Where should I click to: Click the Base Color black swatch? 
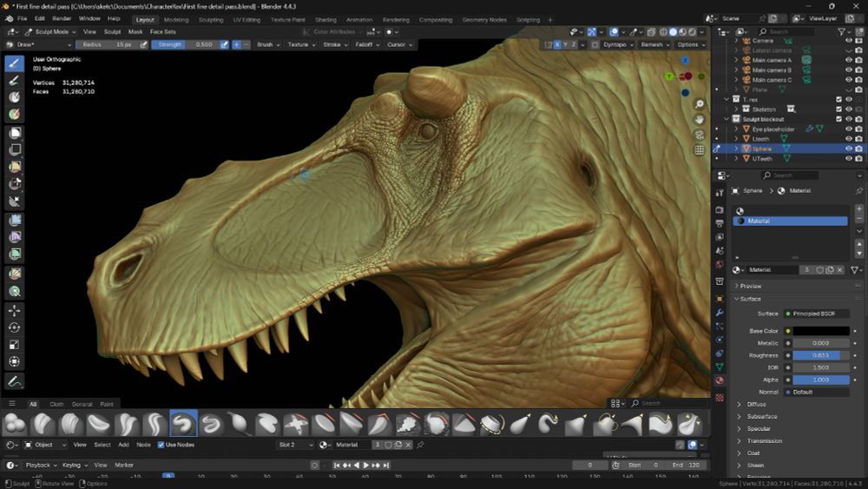pyautogui.click(x=821, y=331)
